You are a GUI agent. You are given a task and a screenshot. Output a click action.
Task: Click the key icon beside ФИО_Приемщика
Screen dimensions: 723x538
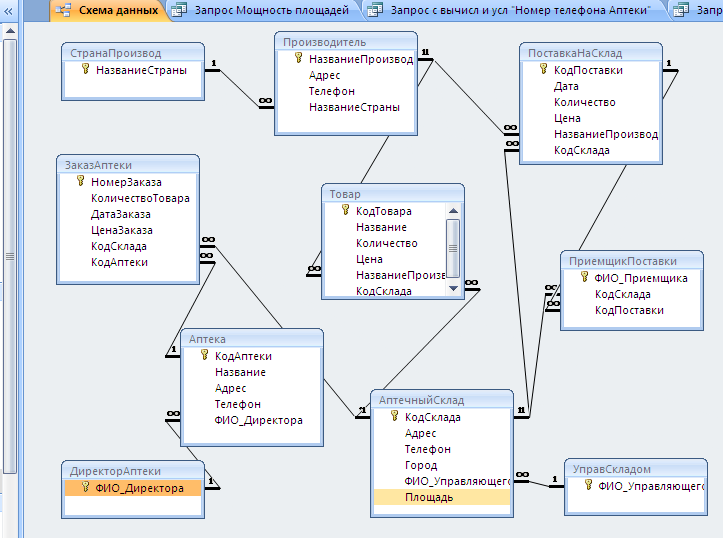[x=584, y=277]
